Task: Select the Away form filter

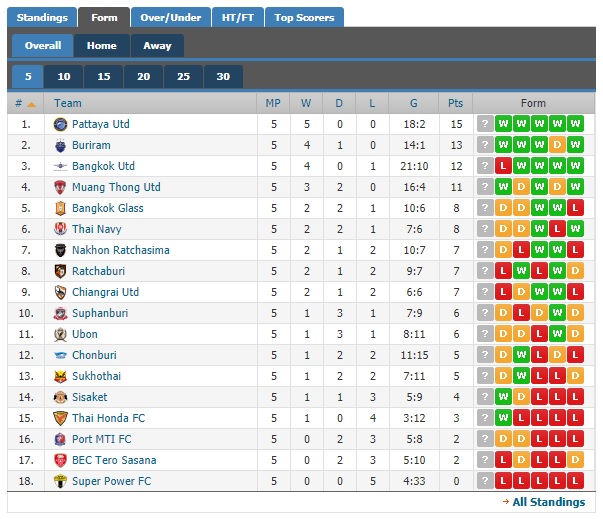Action: [x=157, y=46]
